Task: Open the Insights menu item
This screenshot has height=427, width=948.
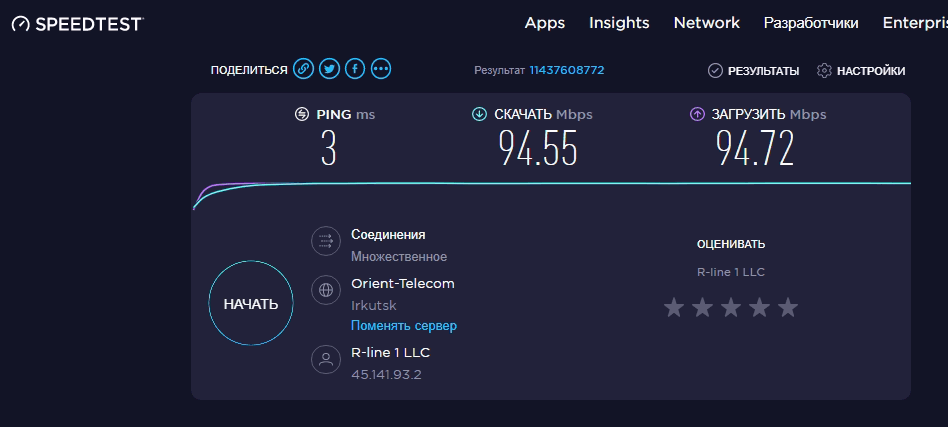Action: coord(619,23)
